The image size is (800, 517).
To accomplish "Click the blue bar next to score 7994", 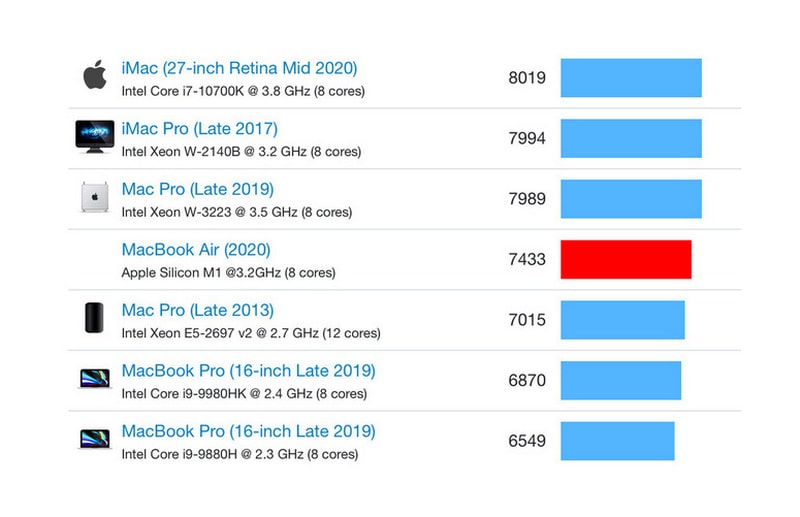I will click(x=631, y=138).
